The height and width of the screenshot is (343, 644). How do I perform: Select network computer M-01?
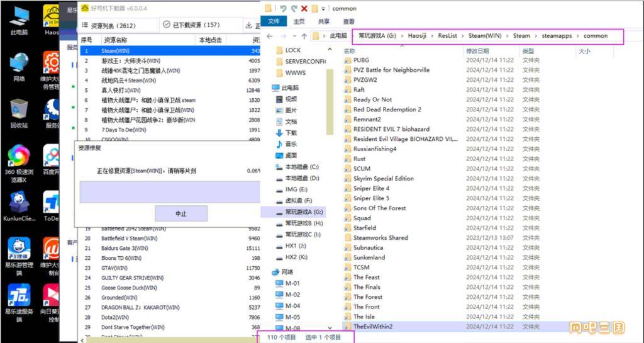tap(288, 283)
